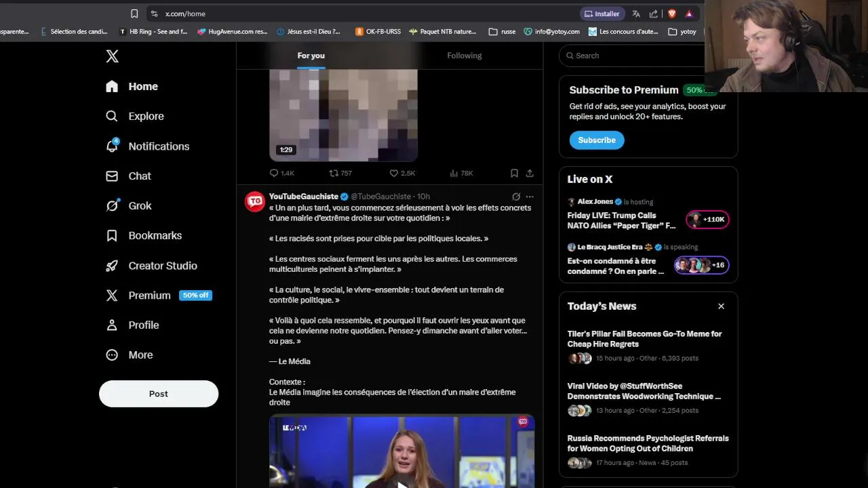Open the three-dot menu on YouTubeGauchiste post
This screenshot has width=868, height=488.
point(530,197)
